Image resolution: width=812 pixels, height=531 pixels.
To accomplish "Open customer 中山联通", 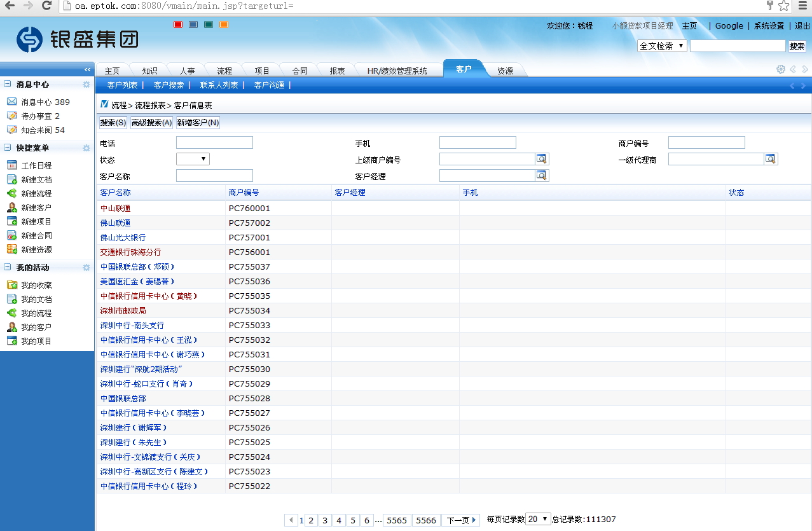I will pos(116,208).
